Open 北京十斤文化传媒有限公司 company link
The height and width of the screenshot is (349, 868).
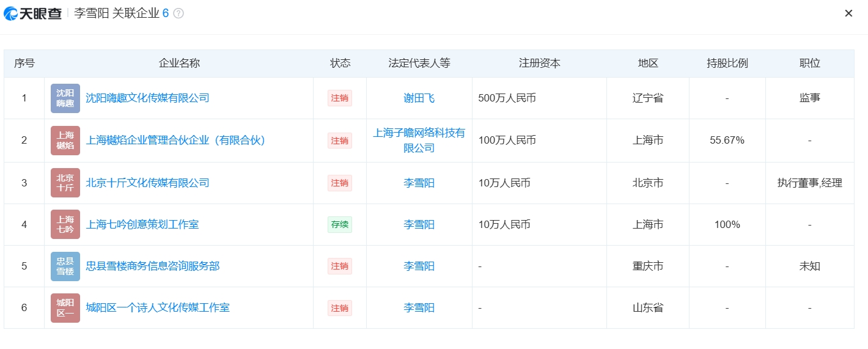click(x=147, y=183)
